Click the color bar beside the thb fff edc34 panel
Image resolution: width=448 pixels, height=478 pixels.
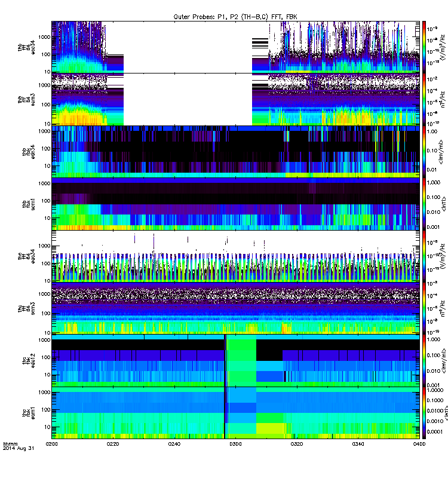tap(424, 47)
